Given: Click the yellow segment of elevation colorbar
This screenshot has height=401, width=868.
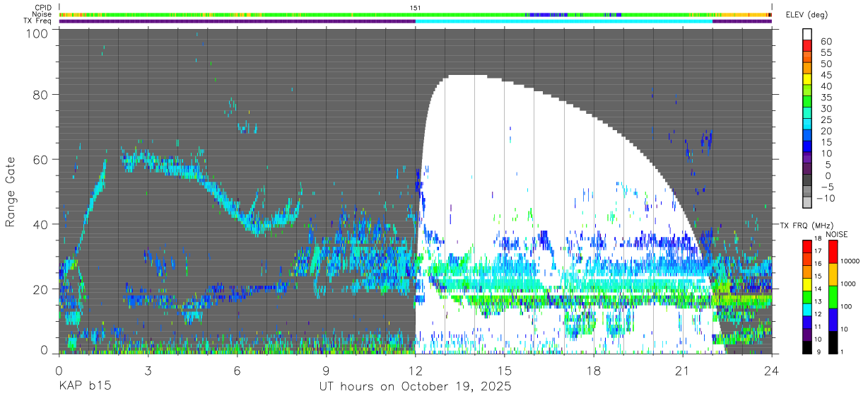Looking at the screenshot, I should click(x=807, y=79).
